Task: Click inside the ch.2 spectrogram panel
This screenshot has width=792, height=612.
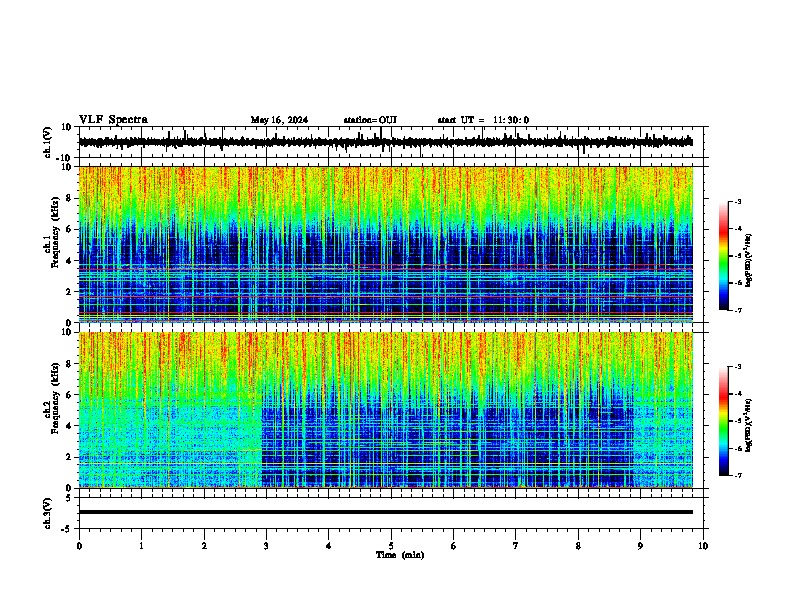Action: [x=386, y=410]
